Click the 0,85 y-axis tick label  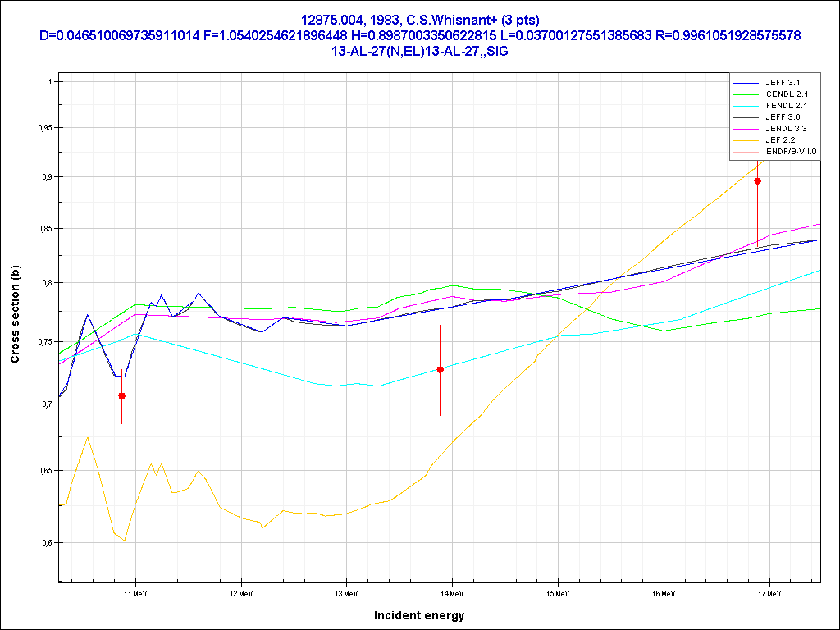(41, 229)
